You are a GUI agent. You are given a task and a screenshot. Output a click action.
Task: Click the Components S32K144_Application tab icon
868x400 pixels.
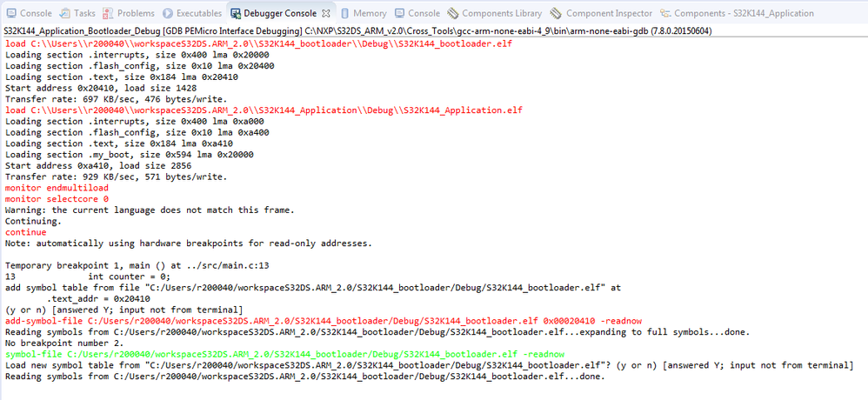pos(665,13)
